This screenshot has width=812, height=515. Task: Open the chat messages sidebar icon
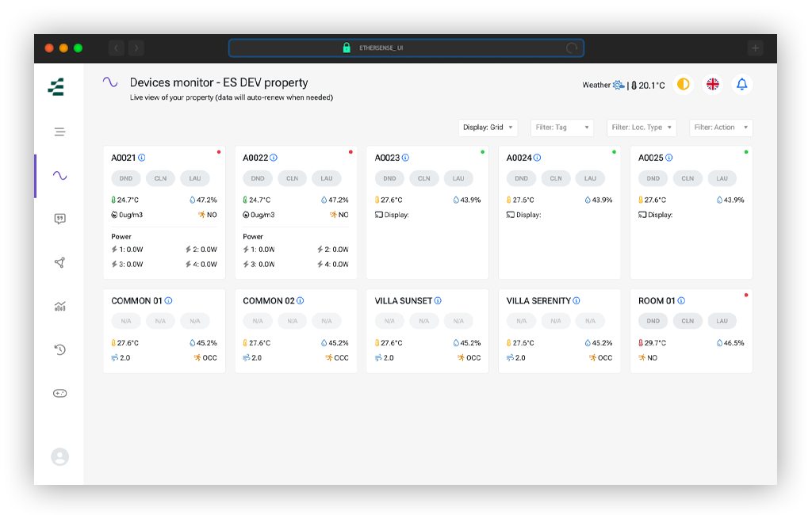59,219
